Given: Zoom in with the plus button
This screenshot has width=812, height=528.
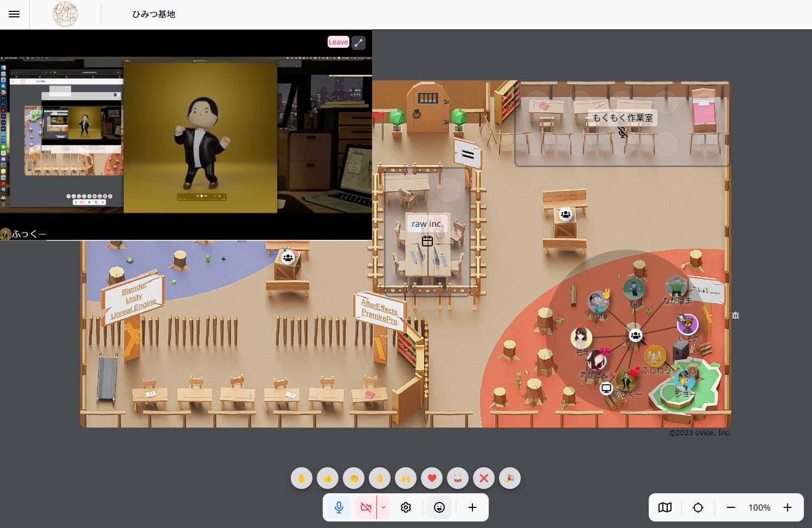Looking at the screenshot, I should click(788, 507).
